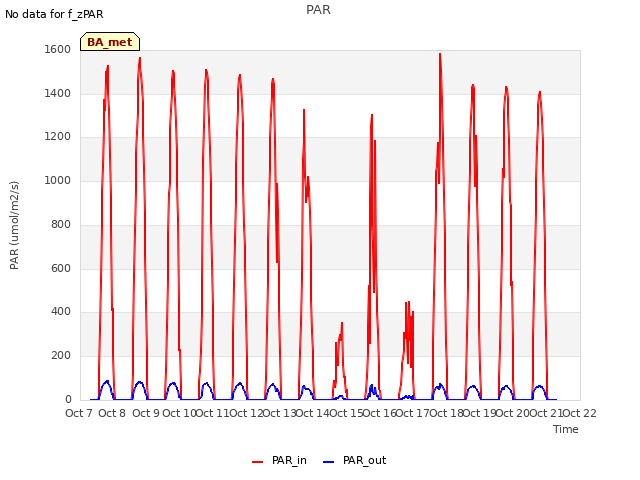
Task: Select the PAR chart title
Action: click(x=318, y=10)
